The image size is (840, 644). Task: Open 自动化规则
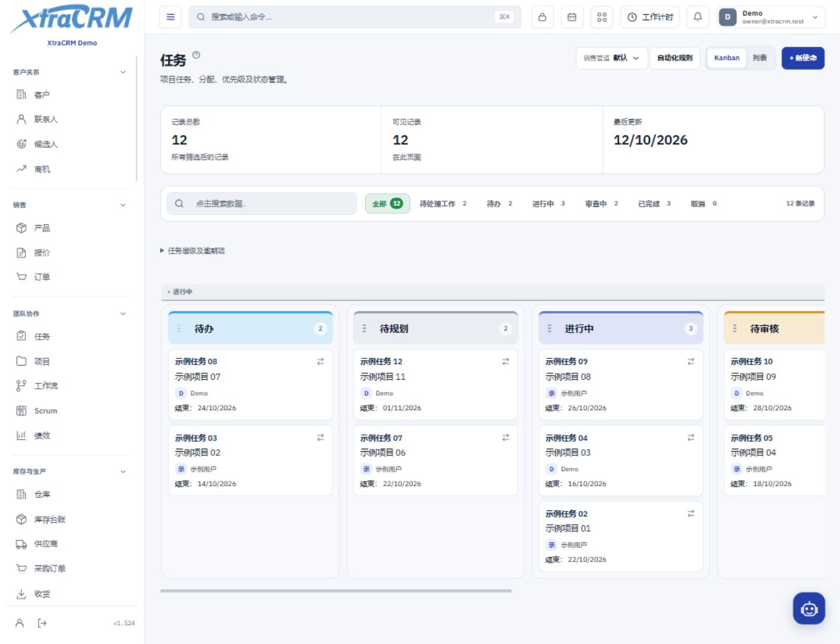point(675,58)
